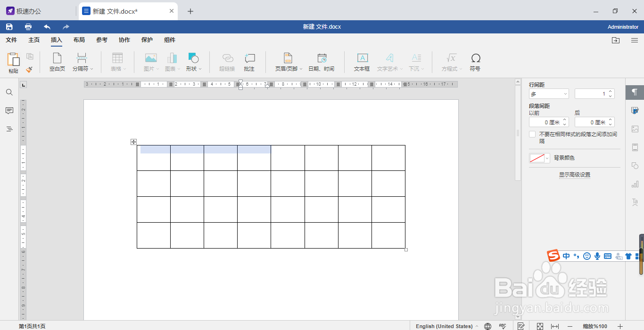Click the globe language icon in status bar

pos(488,326)
